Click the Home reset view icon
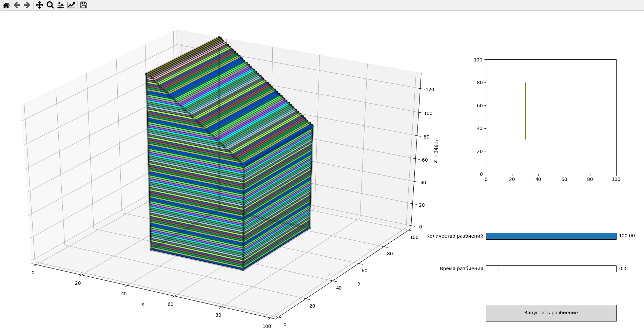The image size is (644, 332). tap(6, 5)
